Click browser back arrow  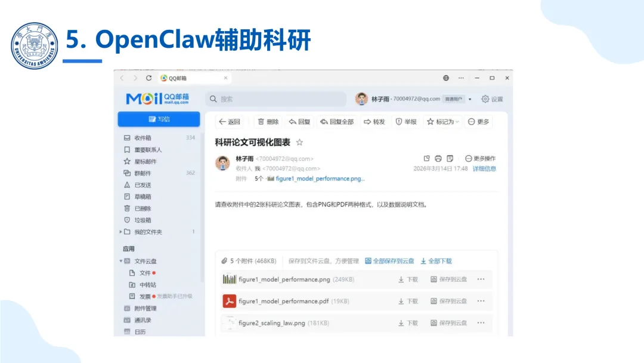(122, 78)
